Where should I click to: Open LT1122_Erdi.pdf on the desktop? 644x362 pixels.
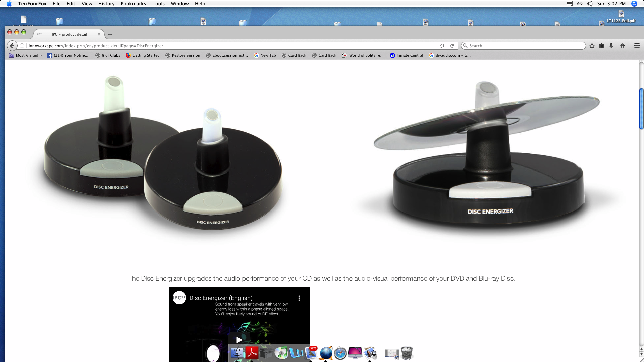click(621, 17)
